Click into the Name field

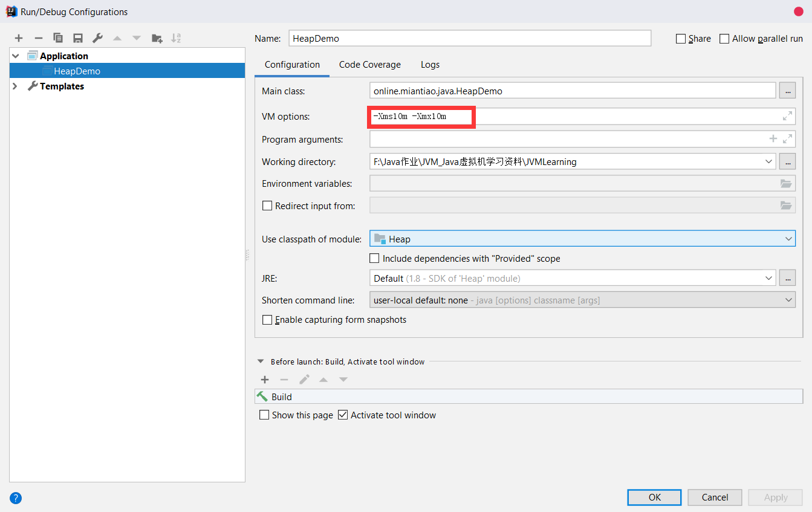tap(470, 38)
